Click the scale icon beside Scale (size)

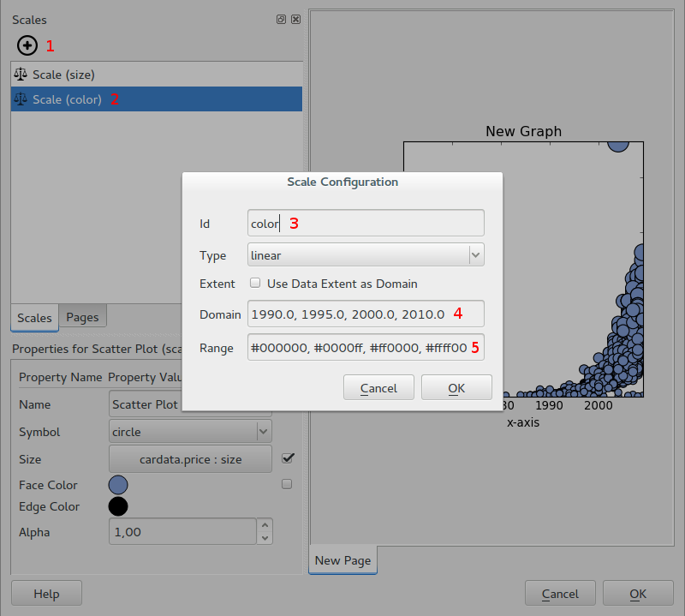click(20, 75)
